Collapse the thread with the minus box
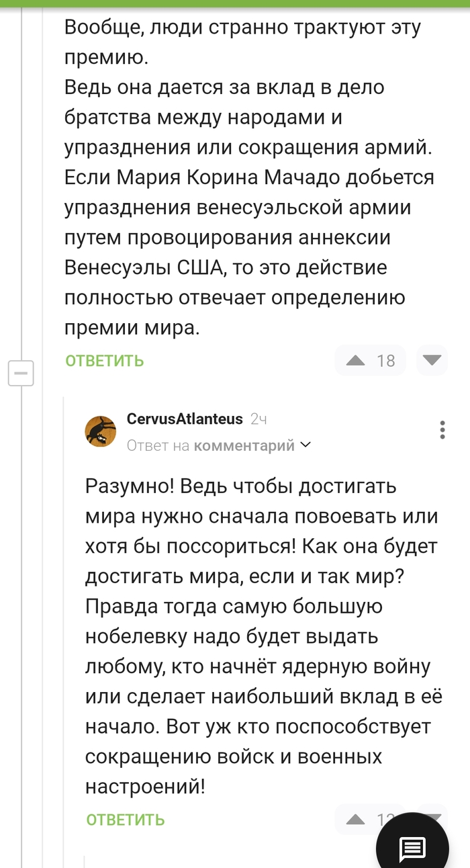470x868 pixels. click(x=21, y=373)
